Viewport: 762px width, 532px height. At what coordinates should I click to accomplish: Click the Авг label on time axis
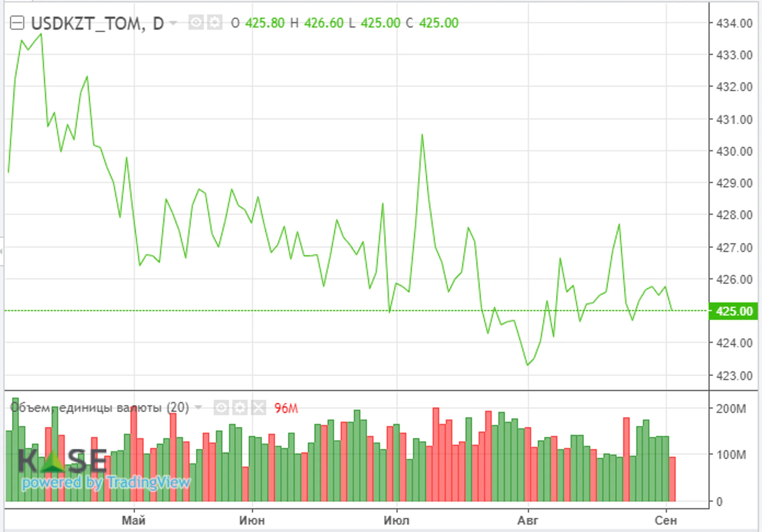[528, 520]
